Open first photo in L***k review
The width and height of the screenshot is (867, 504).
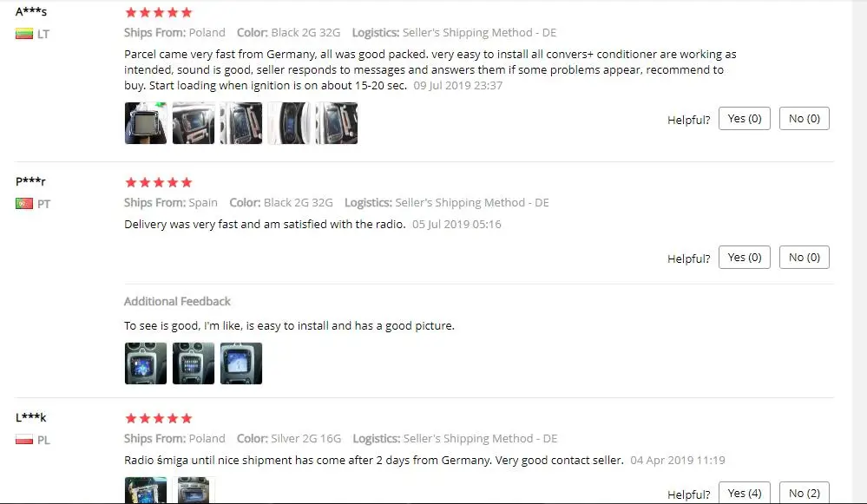click(146, 490)
